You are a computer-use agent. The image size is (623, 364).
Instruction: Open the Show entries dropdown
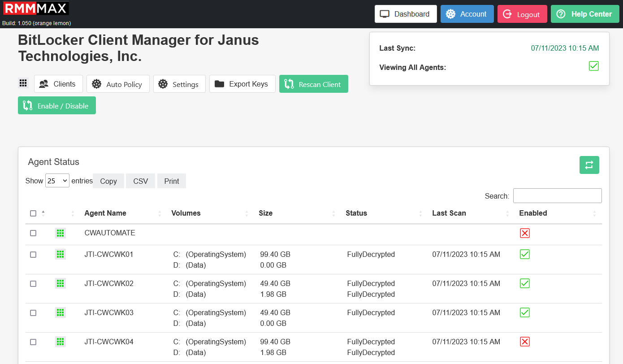point(57,181)
